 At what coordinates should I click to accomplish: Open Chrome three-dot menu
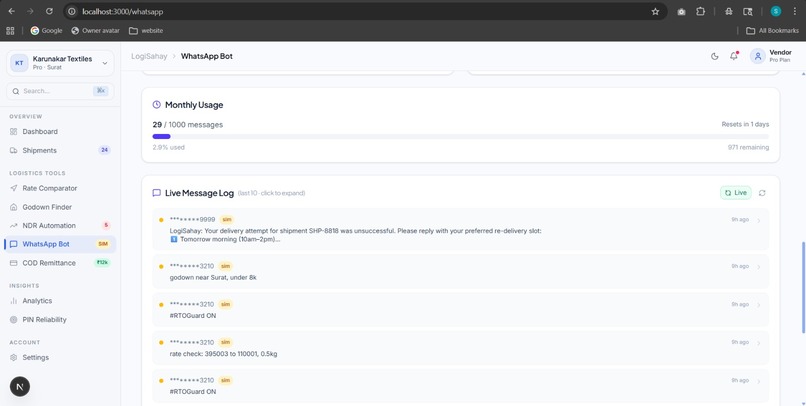click(794, 11)
